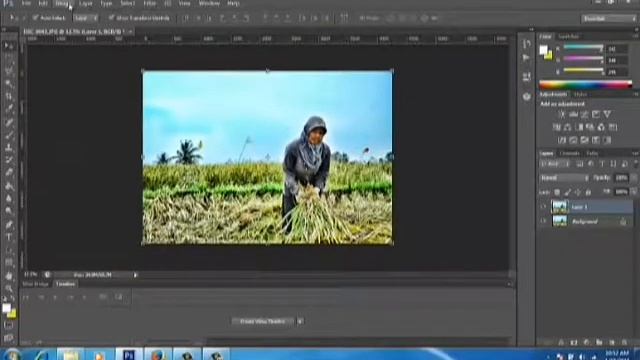This screenshot has width=640, height=360.
Task: Click the color spectrum ramp
Action: 586,85
